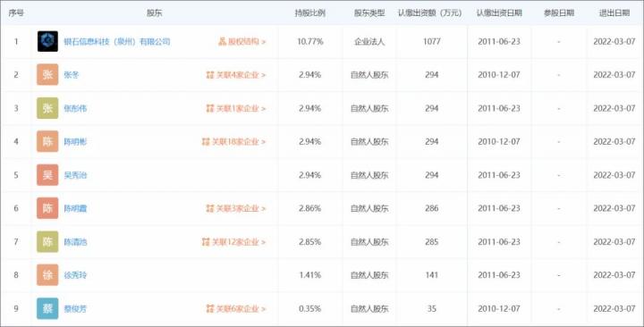The width and height of the screenshot is (644, 327).
Task: Expand 关联4家企业 for 张冬
Action: click(236, 75)
